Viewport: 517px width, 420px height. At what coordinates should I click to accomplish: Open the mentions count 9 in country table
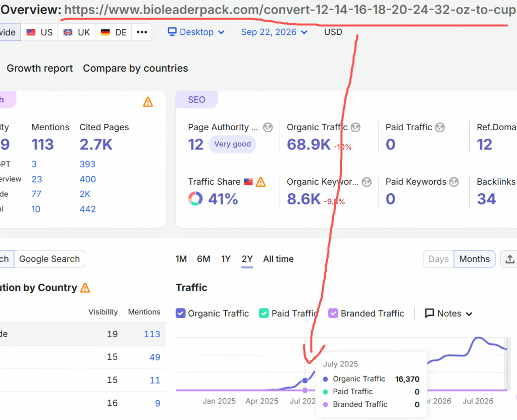pyautogui.click(x=158, y=403)
